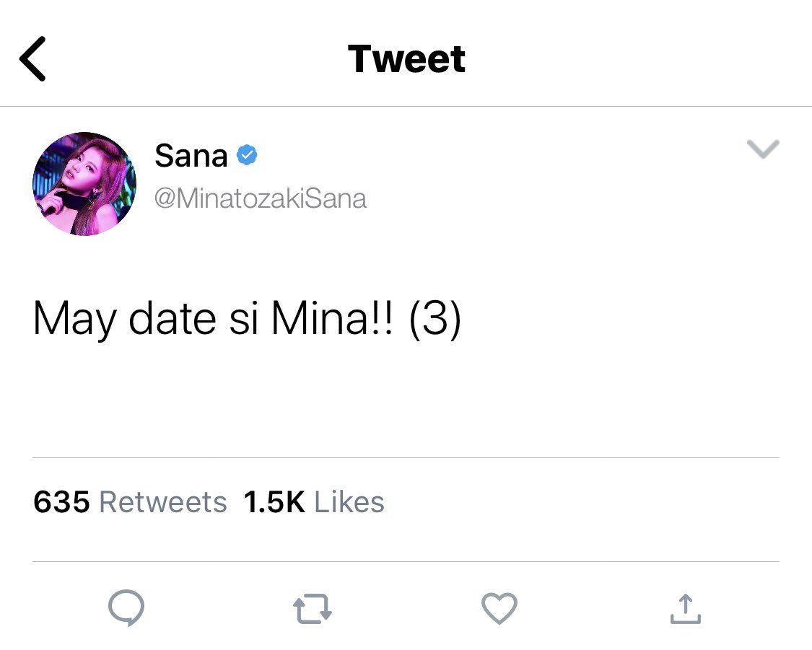
Task: Tap the blue verified badge
Action: click(248, 155)
